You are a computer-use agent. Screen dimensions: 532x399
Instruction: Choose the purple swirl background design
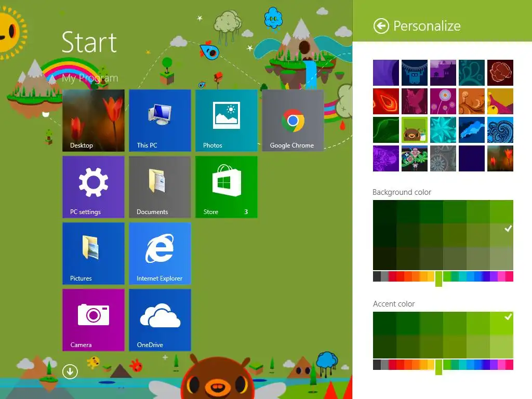point(386,73)
